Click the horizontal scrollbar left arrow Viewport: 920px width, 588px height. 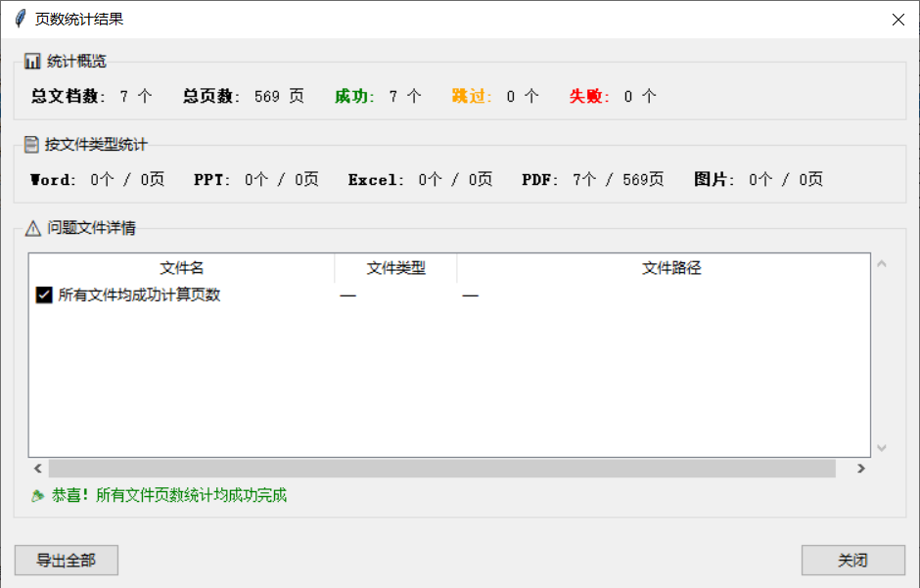click(38, 469)
